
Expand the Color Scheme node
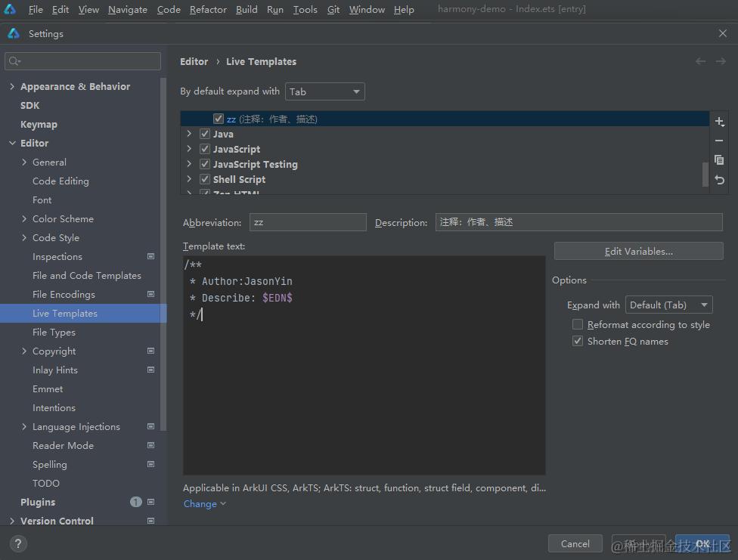(24, 218)
